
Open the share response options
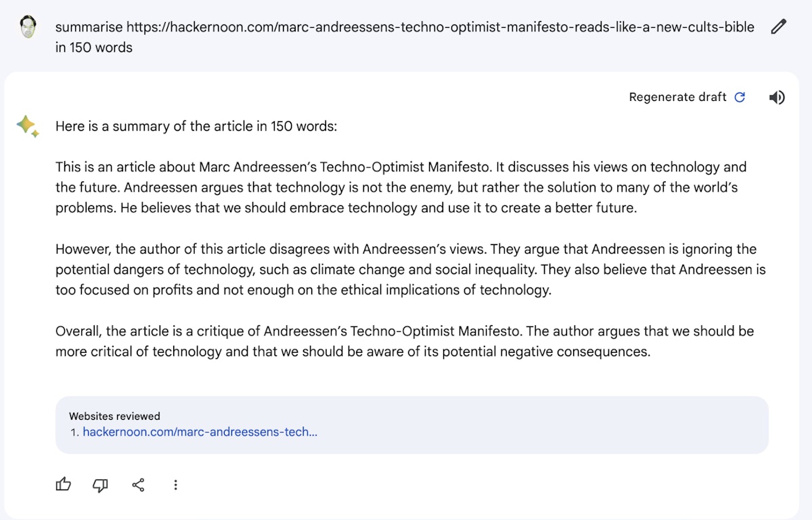coord(138,485)
